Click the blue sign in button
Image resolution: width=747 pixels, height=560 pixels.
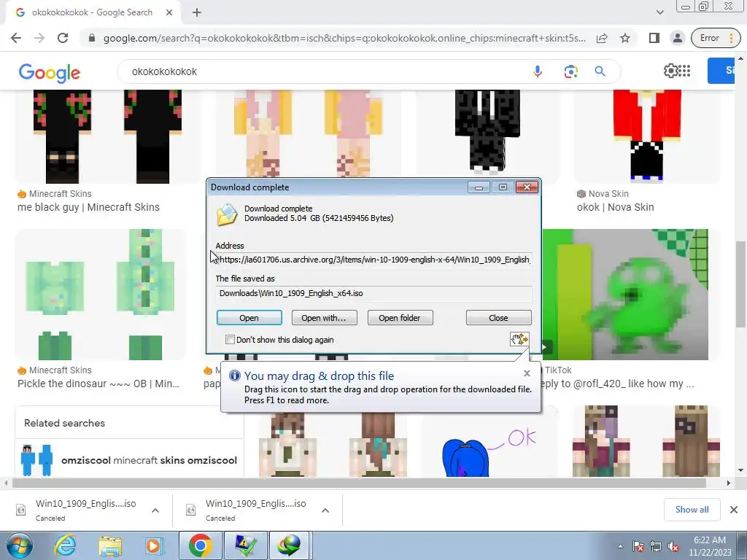point(721,71)
